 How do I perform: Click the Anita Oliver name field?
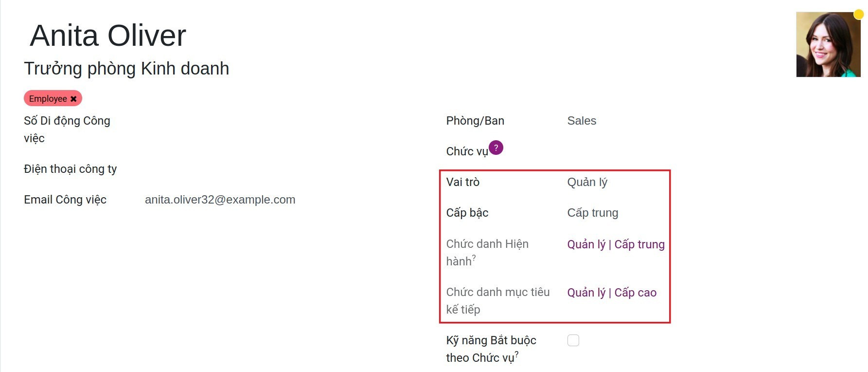[108, 36]
